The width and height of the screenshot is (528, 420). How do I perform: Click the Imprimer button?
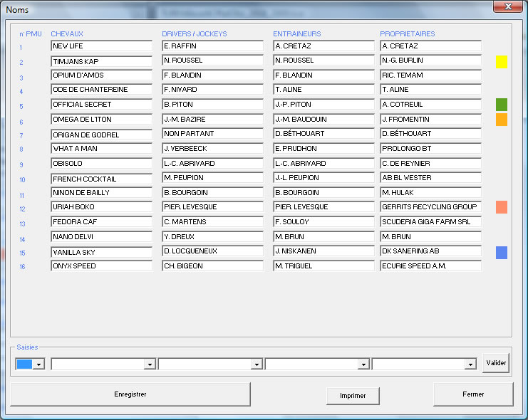(x=353, y=396)
